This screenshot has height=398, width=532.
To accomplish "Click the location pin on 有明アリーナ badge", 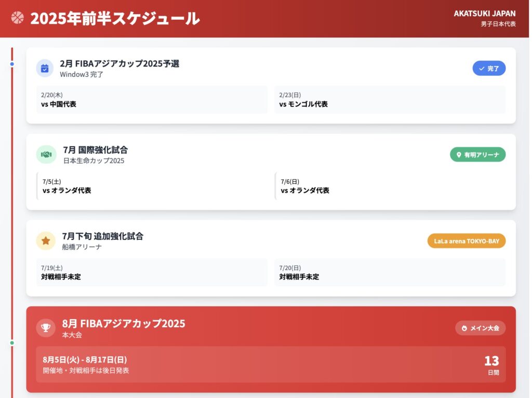I will coord(459,155).
